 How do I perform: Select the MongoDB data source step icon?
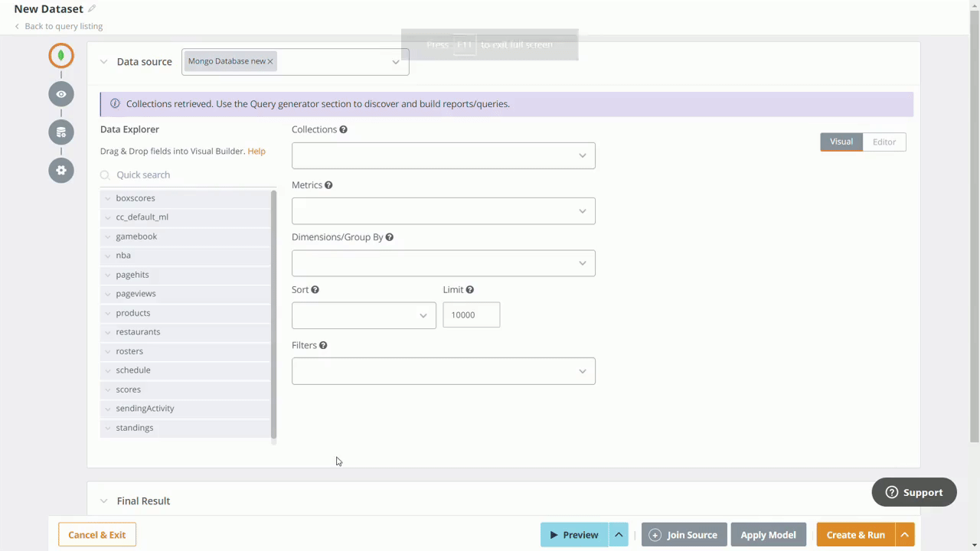[60, 55]
